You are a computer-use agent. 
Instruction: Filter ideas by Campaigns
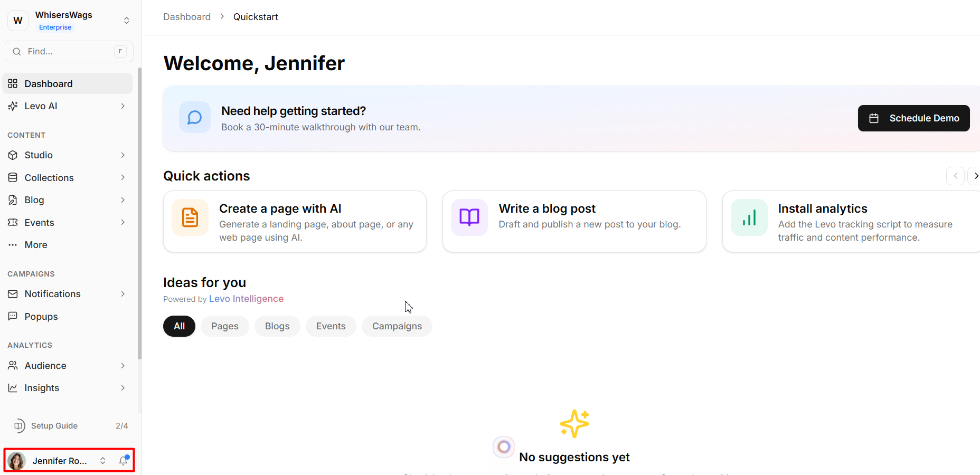coord(397,326)
